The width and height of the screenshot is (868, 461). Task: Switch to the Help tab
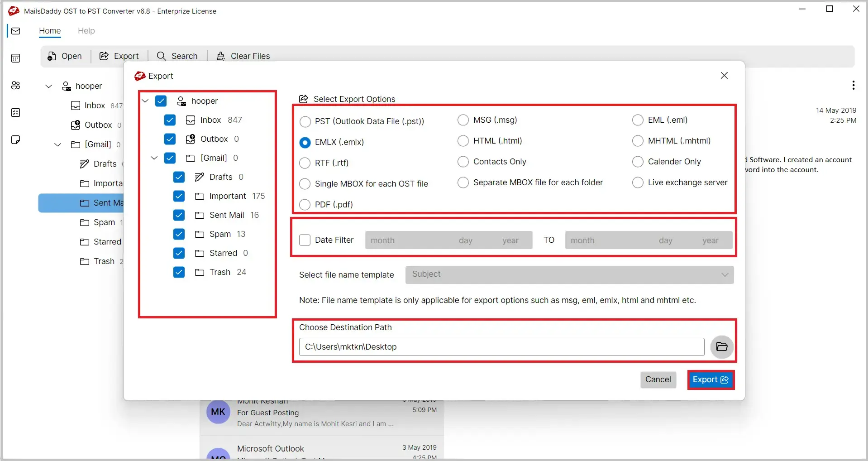86,31
